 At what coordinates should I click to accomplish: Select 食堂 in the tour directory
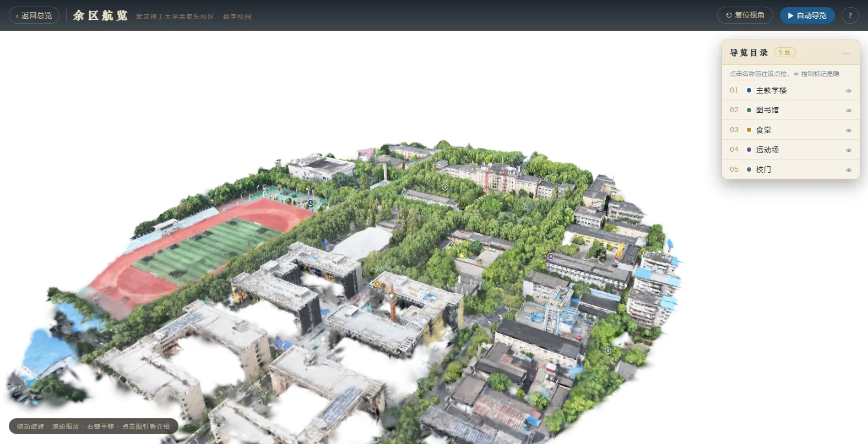tap(763, 130)
